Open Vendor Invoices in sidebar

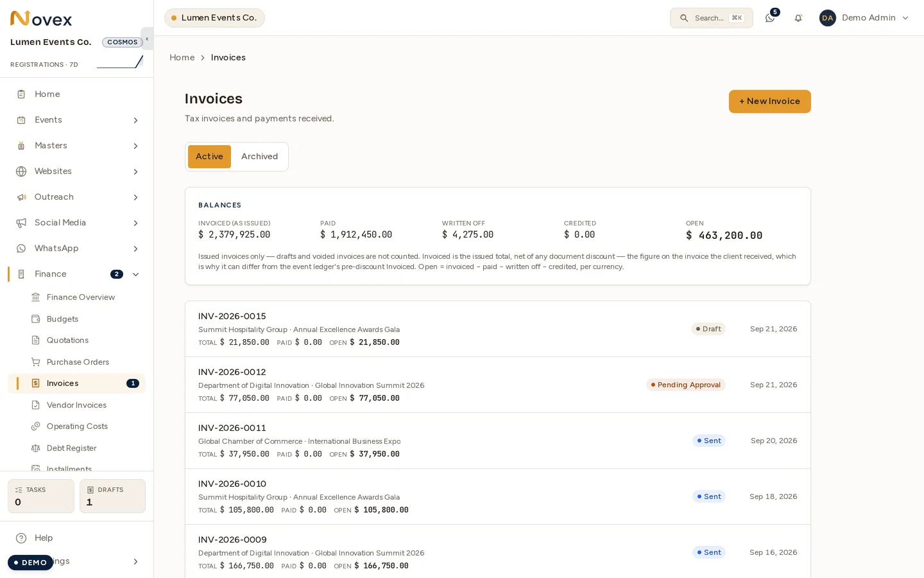(77, 405)
